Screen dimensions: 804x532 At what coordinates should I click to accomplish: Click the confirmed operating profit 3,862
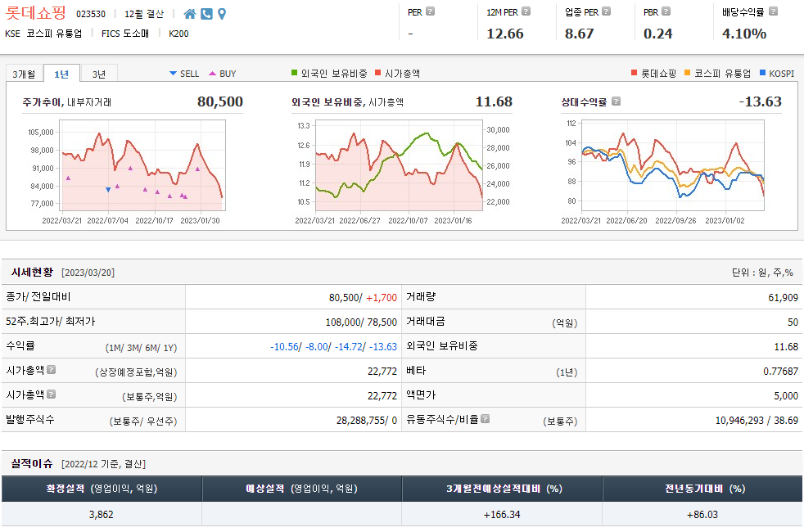click(x=101, y=514)
